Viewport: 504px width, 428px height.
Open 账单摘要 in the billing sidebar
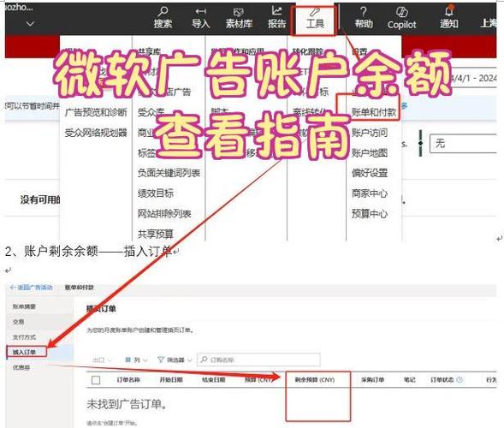tap(24, 306)
